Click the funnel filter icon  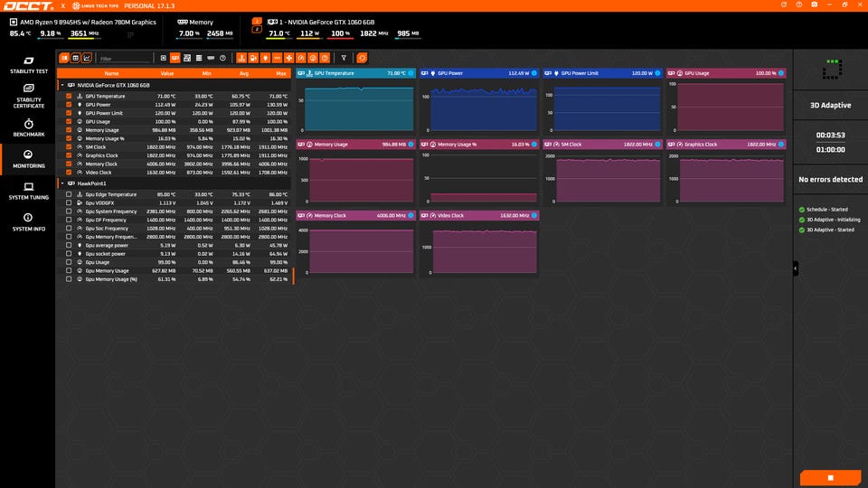pos(344,58)
